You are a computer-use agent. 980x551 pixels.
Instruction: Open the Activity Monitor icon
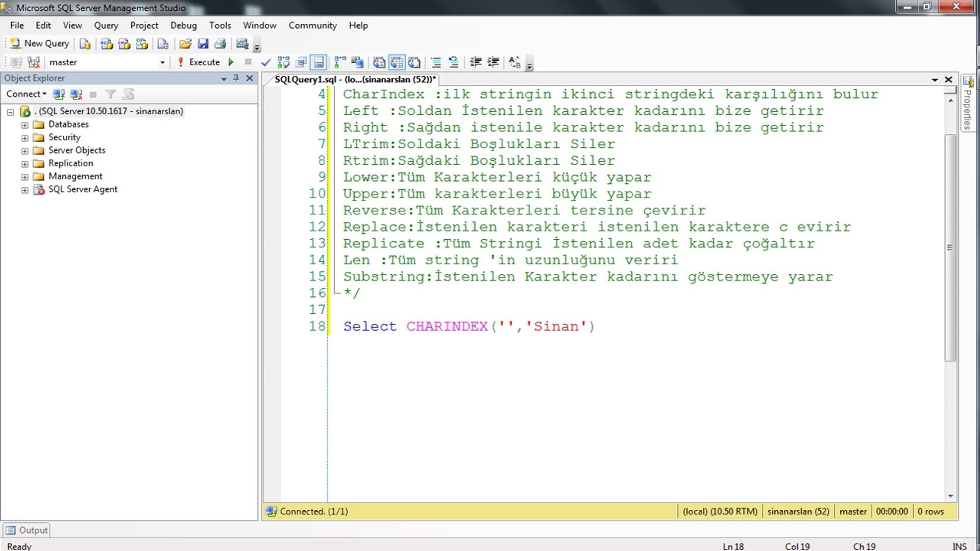point(242,44)
